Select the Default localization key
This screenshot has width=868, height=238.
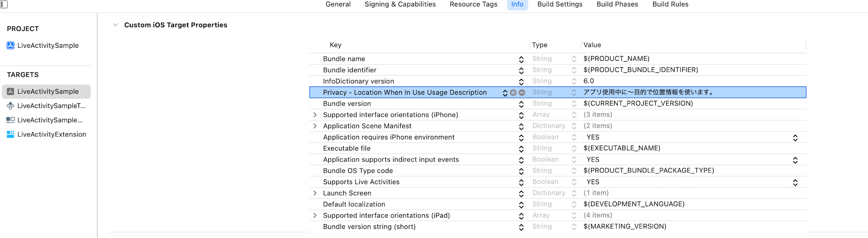[x=354, y=205]
